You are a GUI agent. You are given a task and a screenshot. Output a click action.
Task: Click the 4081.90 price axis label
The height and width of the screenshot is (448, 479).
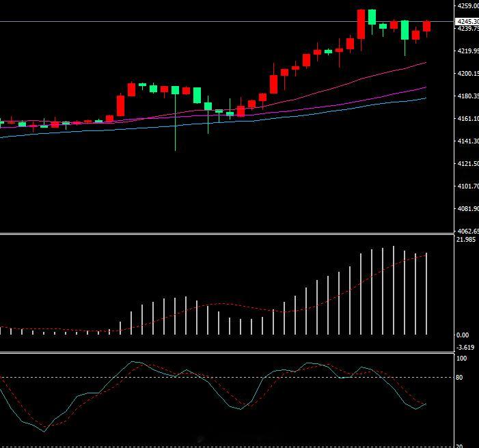468,208
